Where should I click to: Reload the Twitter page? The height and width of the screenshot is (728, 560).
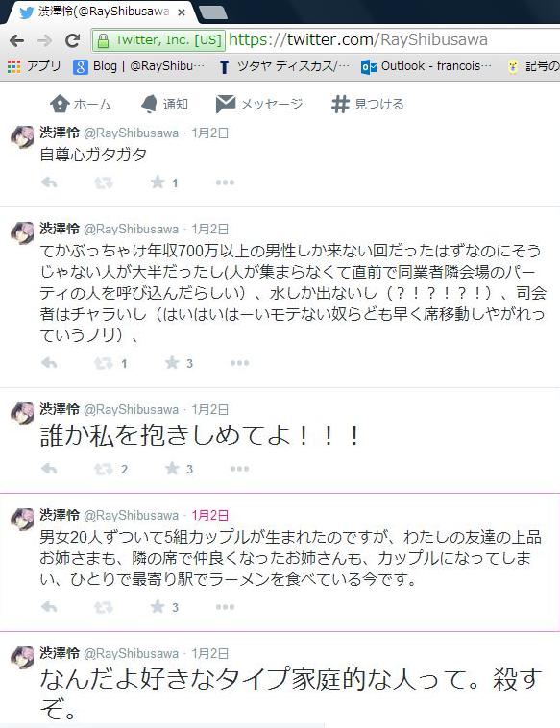(x=72, y=41)
